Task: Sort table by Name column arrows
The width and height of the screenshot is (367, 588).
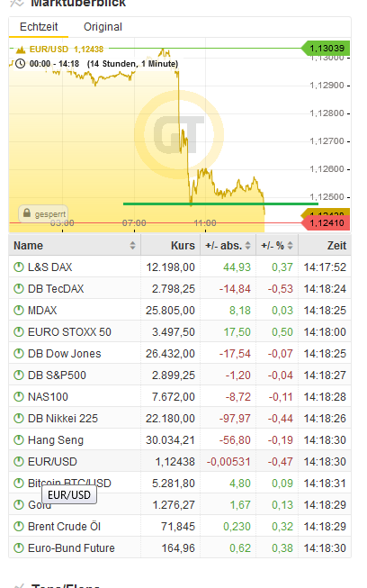Action: (x=132, y=246)
